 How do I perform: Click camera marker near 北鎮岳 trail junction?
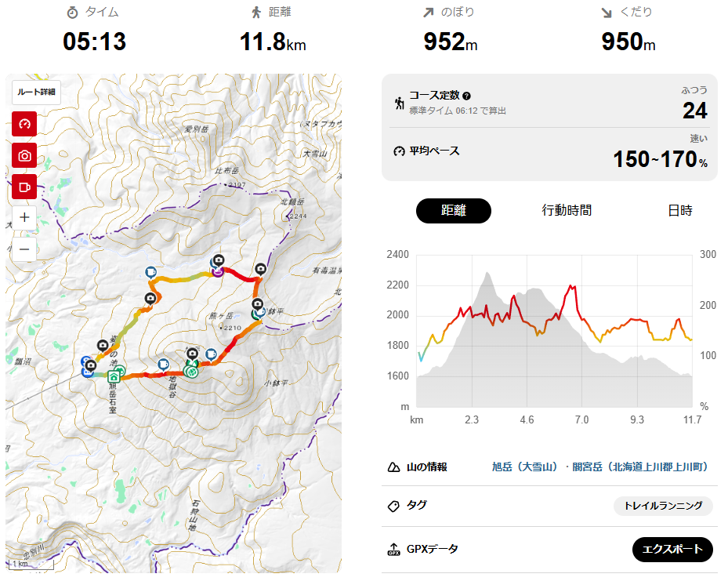[260, 270]
